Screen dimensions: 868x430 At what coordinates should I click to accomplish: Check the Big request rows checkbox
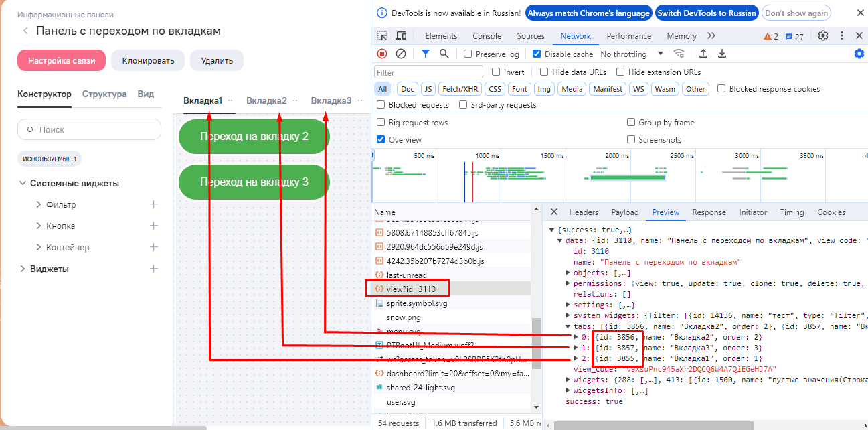[x=381, y=123]
